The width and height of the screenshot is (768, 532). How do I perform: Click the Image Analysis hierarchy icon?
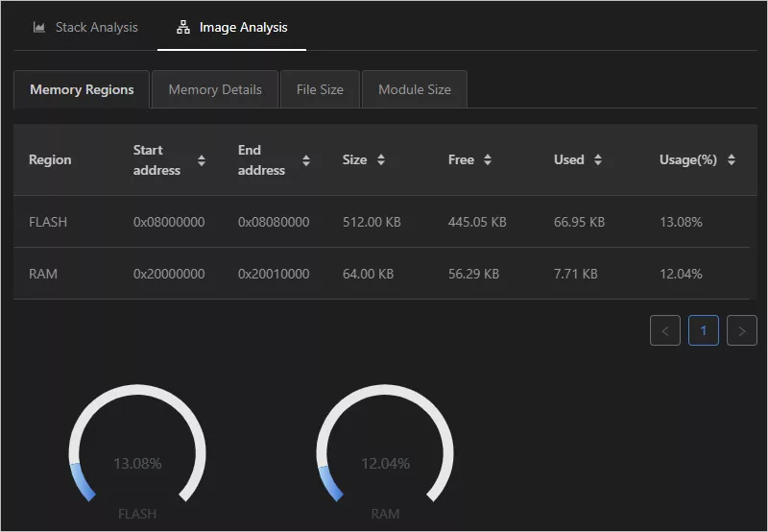tap(183, 28)
